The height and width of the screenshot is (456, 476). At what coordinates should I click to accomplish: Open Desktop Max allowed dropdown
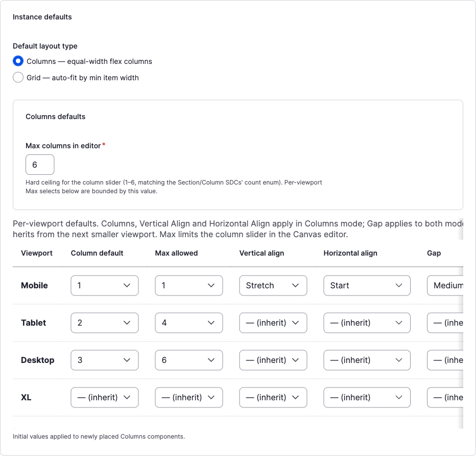click(189, 360)
